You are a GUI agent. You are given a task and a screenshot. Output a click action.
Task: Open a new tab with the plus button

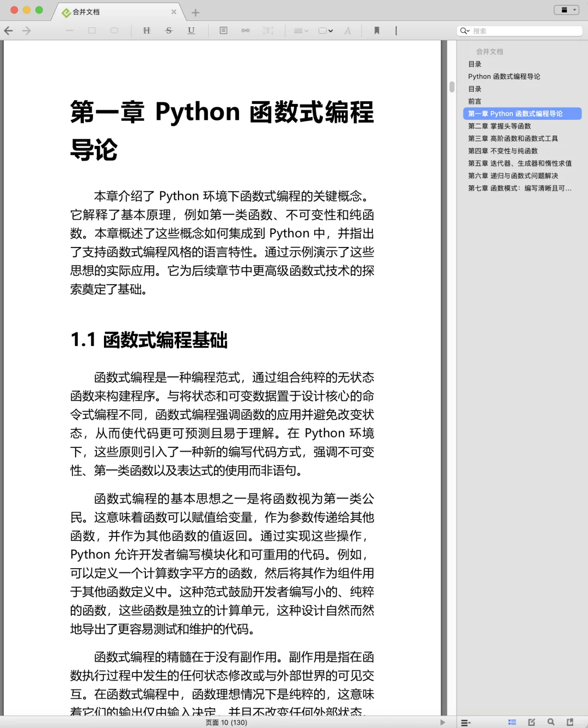click(x=195, y=12)
